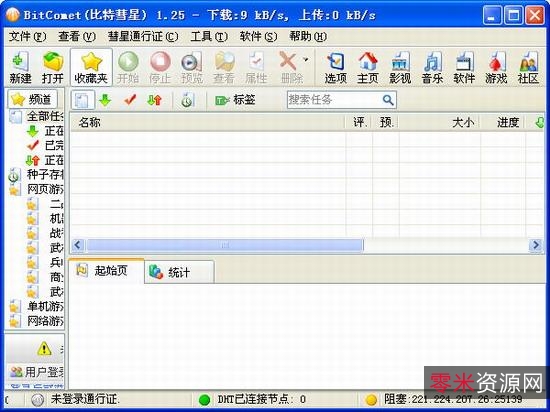Click the yellow 阻塞 status indicator
The height and width of the screenshot is (412, 550).
(x=371, y=399)
